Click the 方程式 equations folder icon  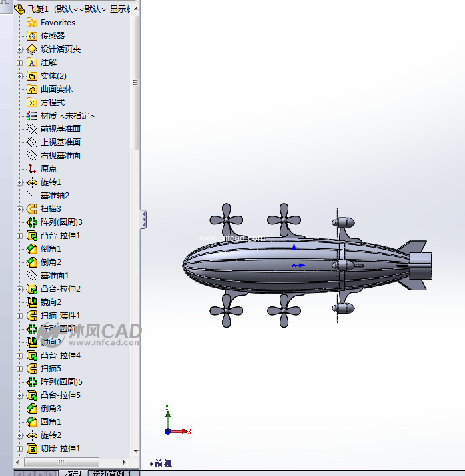pos(32,103)
